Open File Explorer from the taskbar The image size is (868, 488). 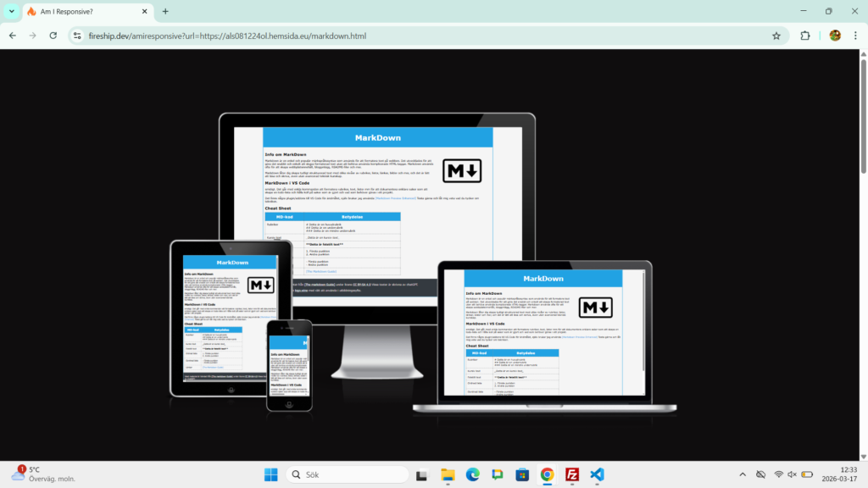pyautogui.click(x=447, y=474)
